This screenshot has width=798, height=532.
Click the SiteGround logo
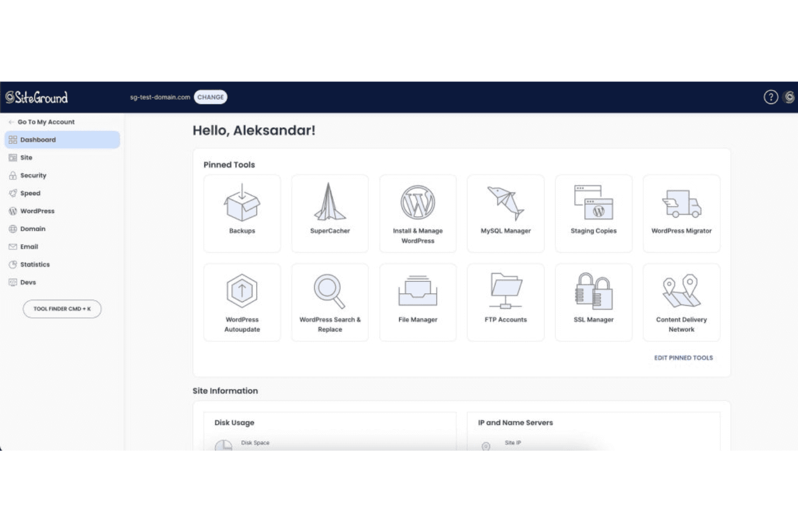[x=37, y=97]
